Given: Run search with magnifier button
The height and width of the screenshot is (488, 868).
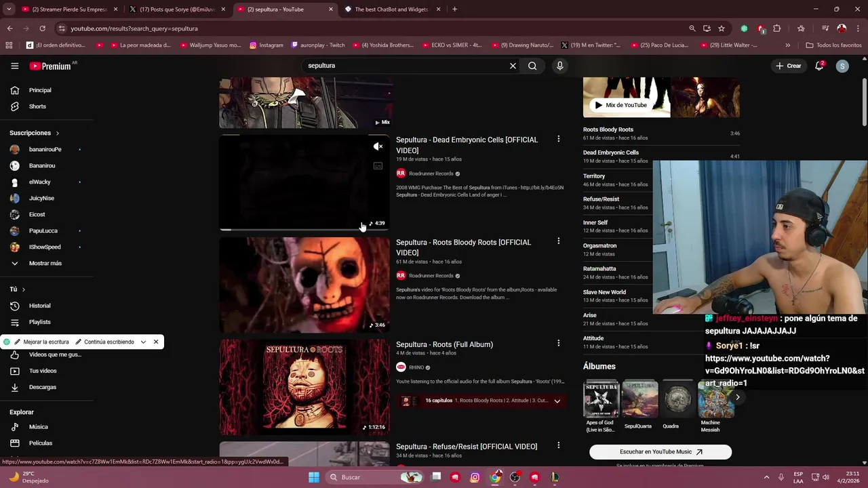Looking at the screenshot, I should point(532,66).
